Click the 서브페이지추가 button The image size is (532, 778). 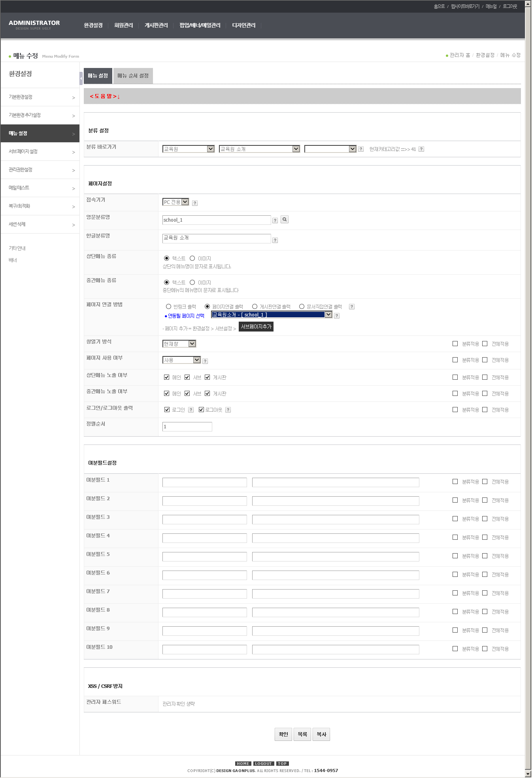point(256,327)
